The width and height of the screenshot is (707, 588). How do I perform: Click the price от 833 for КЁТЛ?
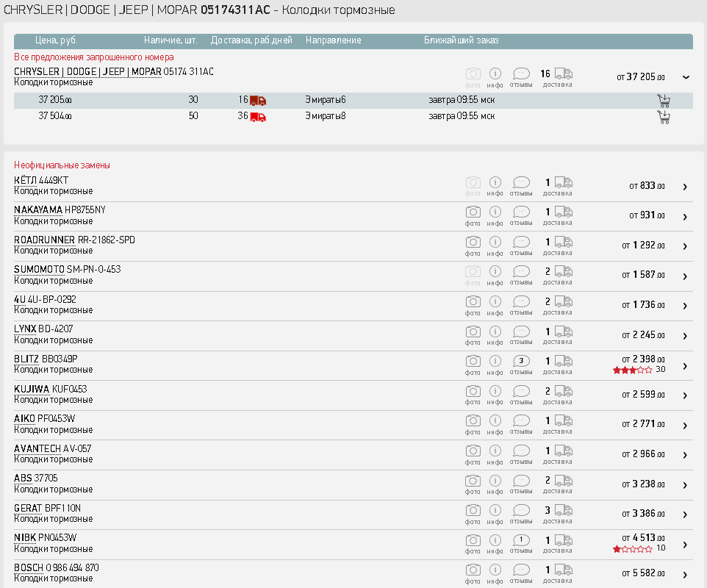coord(647,186)
